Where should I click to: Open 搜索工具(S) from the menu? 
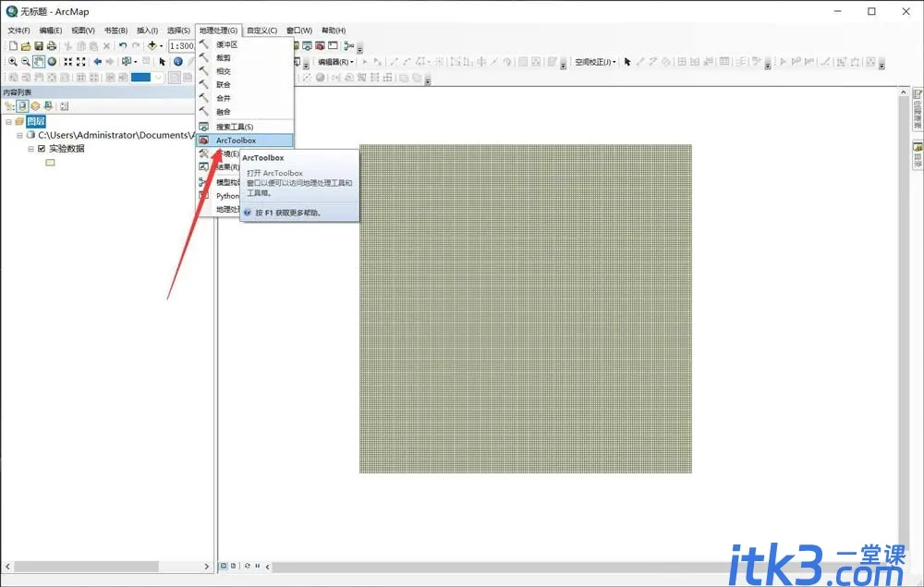tap(245, 127)
